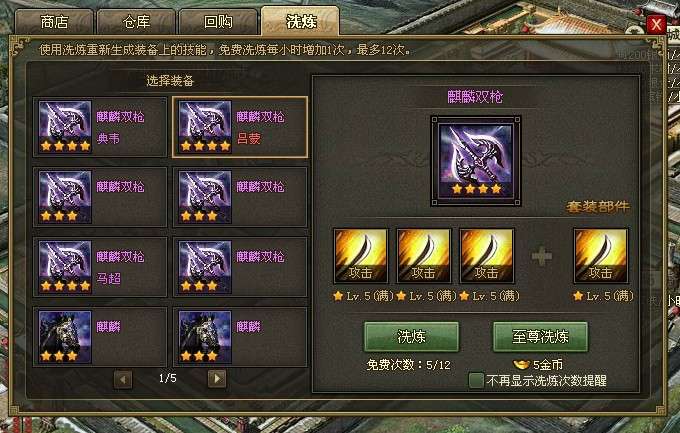Screen dimensions: 680x433
Task: Click the second 攻击 skill icon
Action: point(424,256)
